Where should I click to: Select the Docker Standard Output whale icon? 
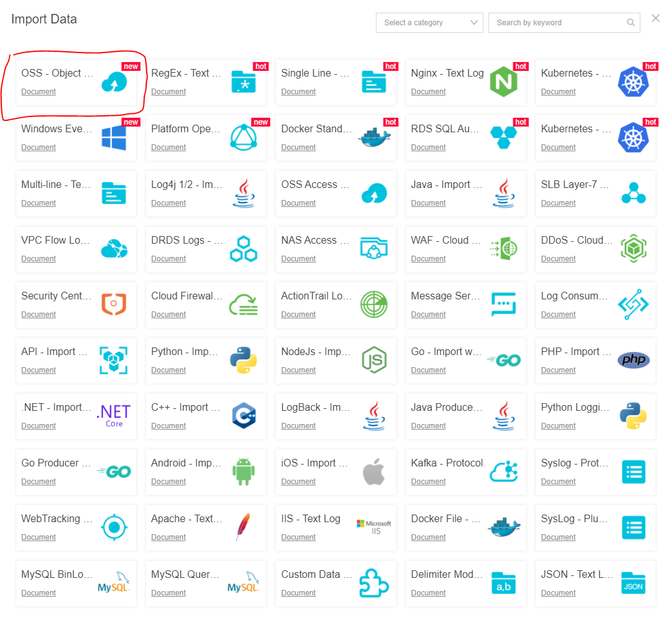(374, 137)
